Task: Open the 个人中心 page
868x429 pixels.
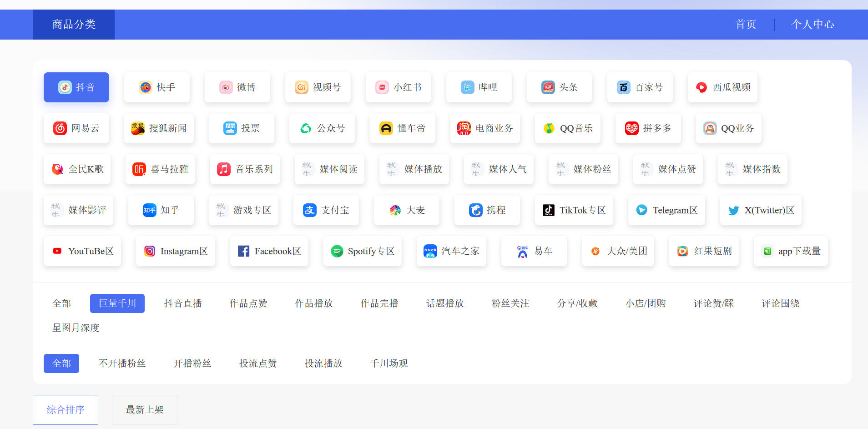Action: pyautogui.click(x=813, y=24)
